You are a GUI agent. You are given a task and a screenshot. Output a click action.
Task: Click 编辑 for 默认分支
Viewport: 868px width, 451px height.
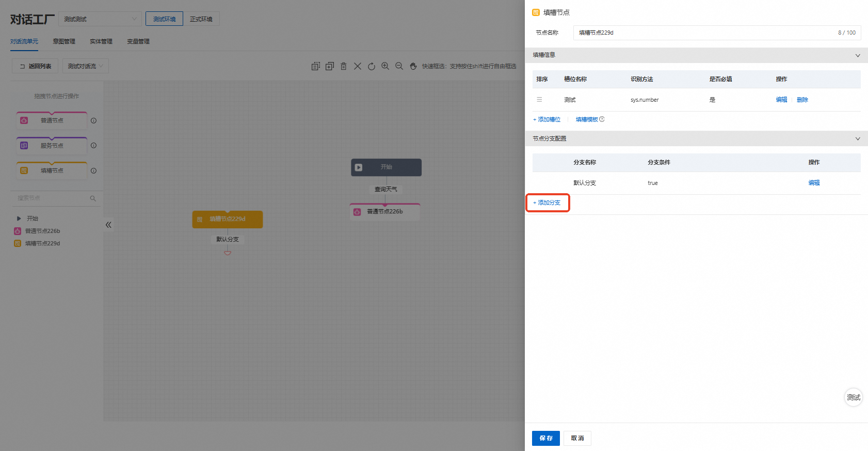tap(814, 183)
